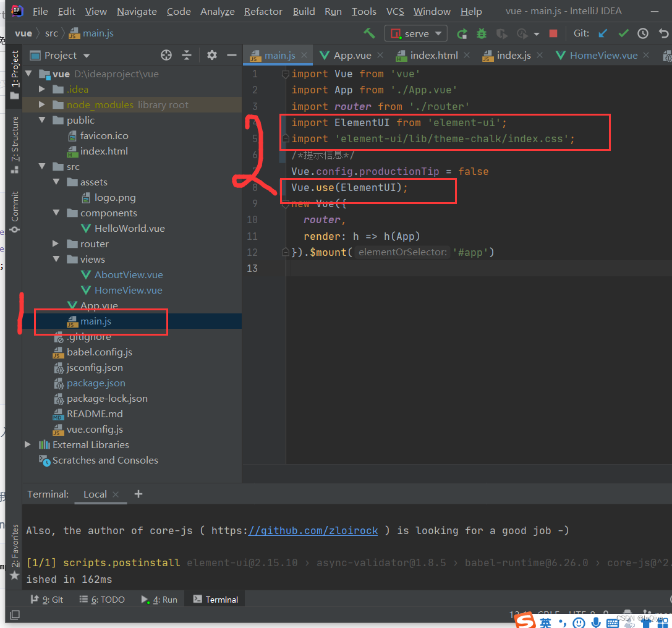Collapse the views folder
Viewport: 672px width, 628px height.
pyautogui.click(x=56, y=259)
